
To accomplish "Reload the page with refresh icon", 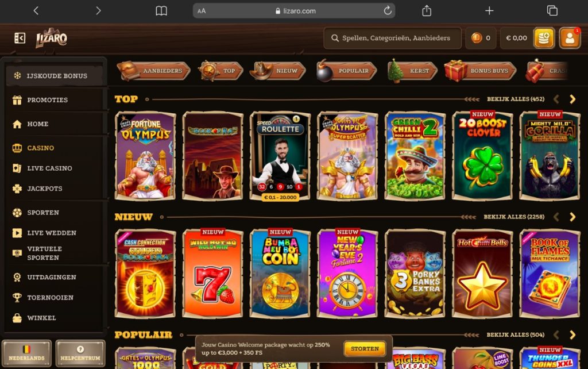I will (388, 10).
